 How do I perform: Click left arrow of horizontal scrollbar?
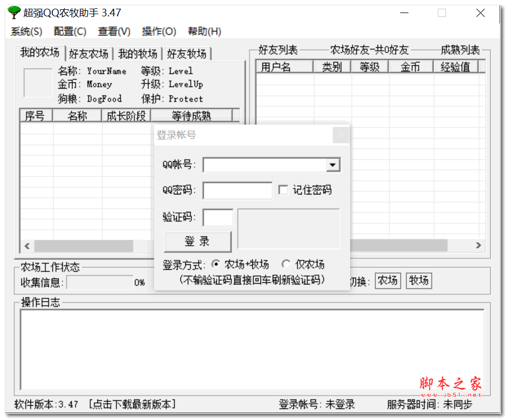(27, 246)
